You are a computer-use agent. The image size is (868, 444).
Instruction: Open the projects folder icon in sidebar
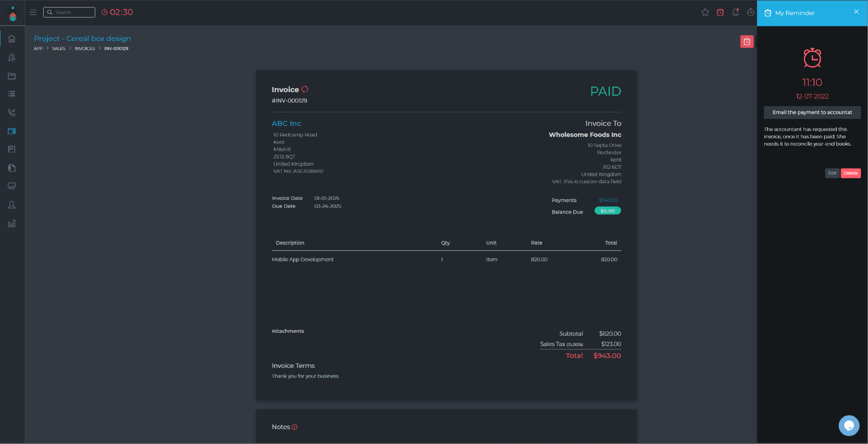click(12, 76)
